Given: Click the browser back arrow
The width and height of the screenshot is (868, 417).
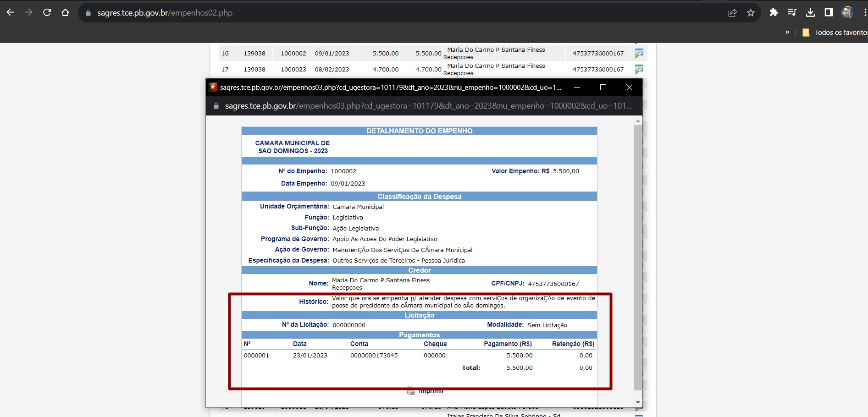Looking at the screenshot, I should click(x=11, y=13).
